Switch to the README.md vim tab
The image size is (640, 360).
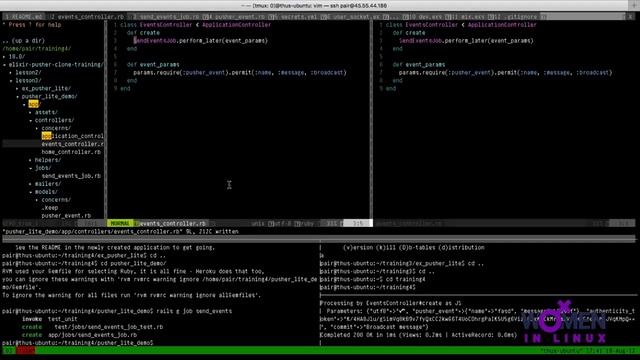coord(24,17)
